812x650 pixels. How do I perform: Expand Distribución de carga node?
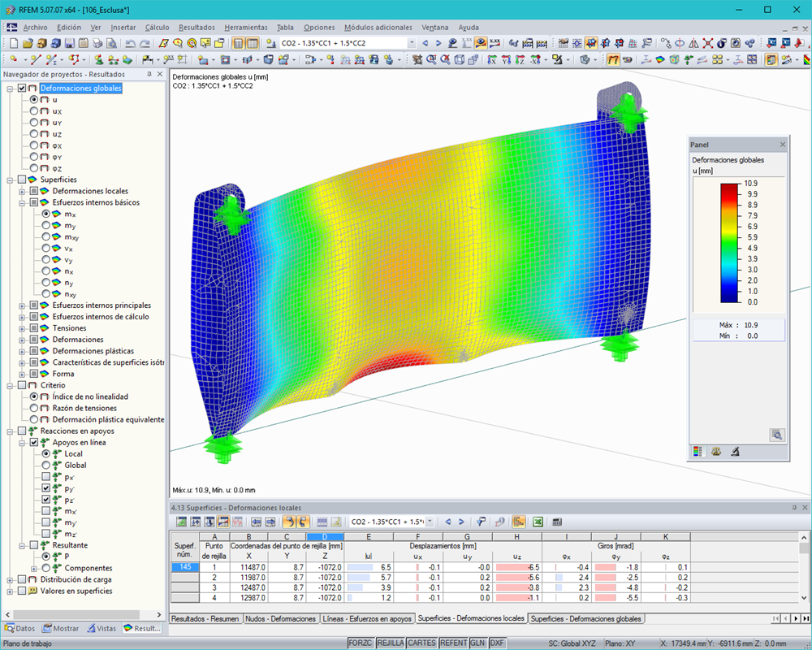click(x=10, y=580)
